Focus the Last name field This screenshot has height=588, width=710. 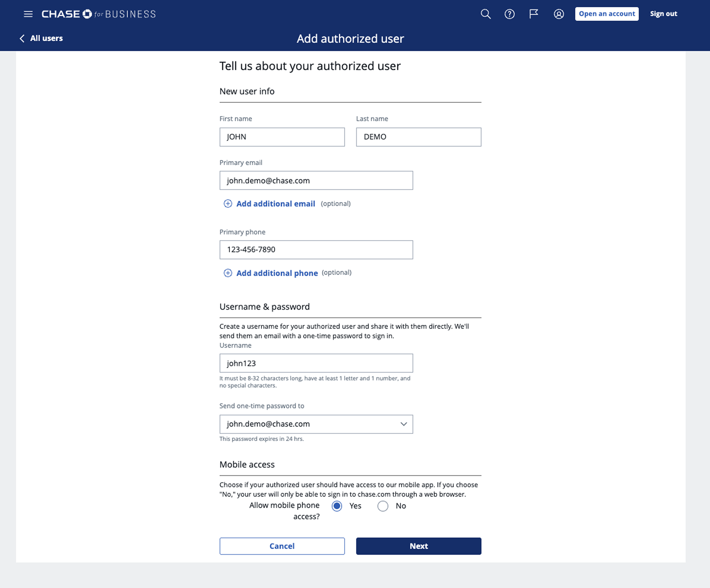[x=419, y=137]
